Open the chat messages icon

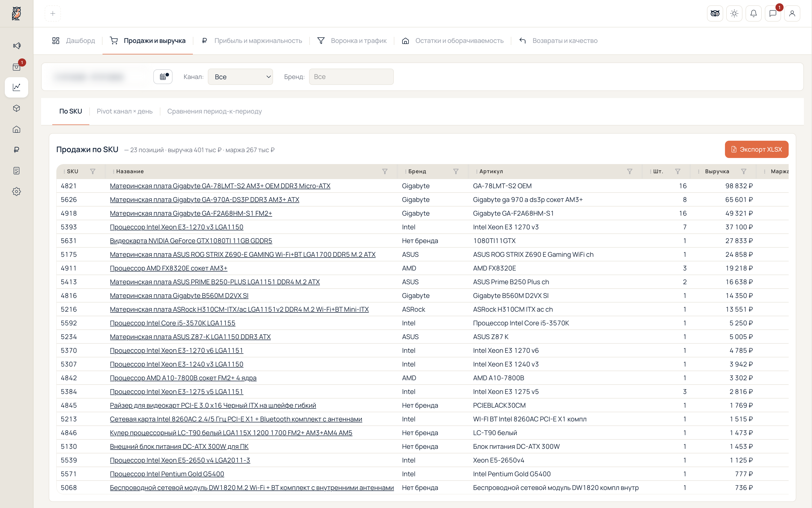(x=773, y=13)
